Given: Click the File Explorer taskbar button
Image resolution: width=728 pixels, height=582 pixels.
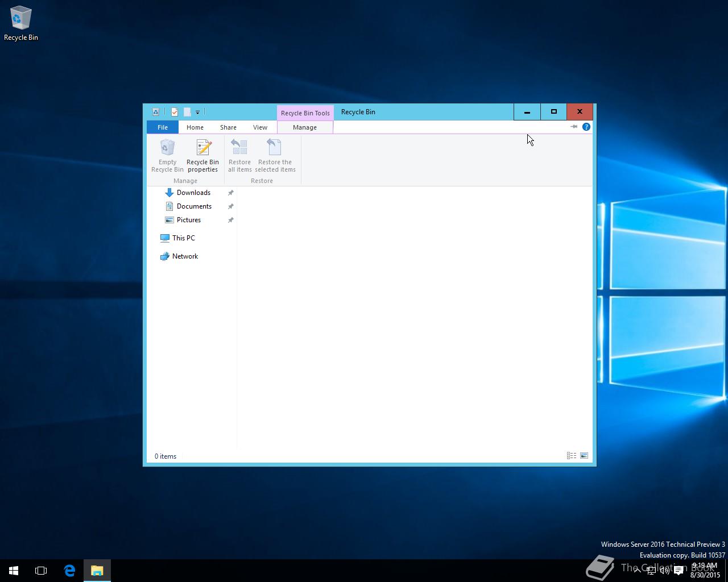Looking at the screenshot, I should coord(97,571).
